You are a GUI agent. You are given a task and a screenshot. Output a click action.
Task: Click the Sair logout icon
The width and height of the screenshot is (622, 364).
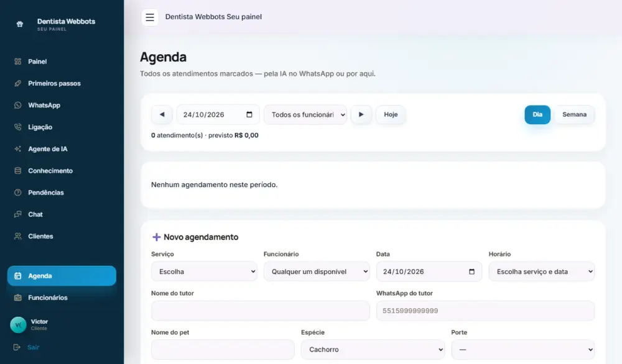tap(17, 347)
